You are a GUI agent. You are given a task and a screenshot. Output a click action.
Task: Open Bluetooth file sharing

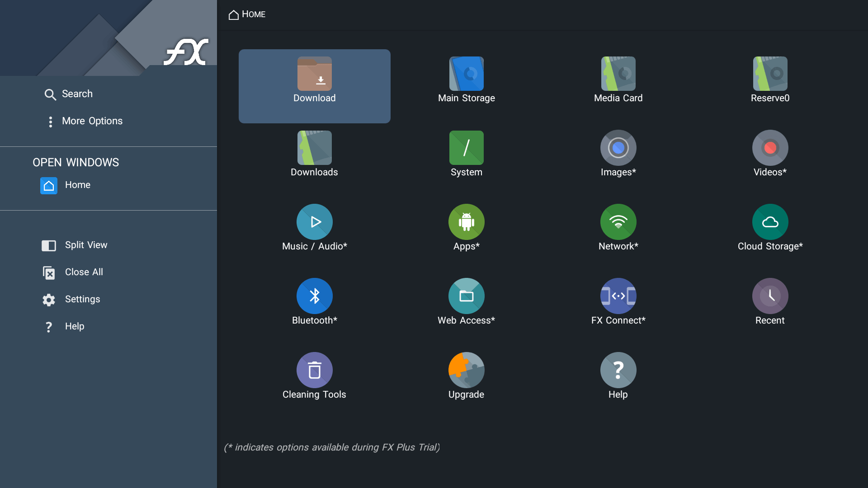pyautogui.click(x=314, y=302)
